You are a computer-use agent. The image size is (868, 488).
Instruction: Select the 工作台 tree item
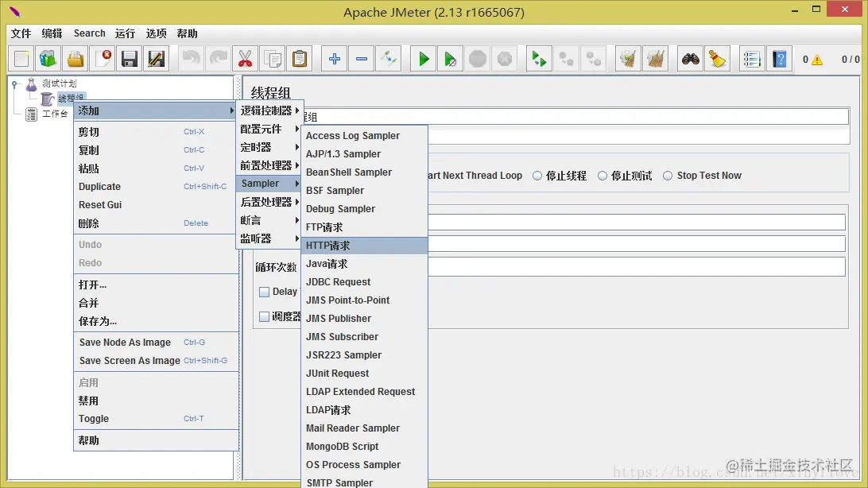(54, 114)
